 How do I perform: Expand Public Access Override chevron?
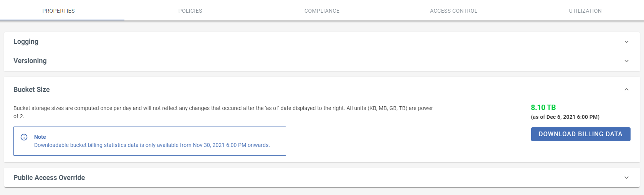pos(626,178)
